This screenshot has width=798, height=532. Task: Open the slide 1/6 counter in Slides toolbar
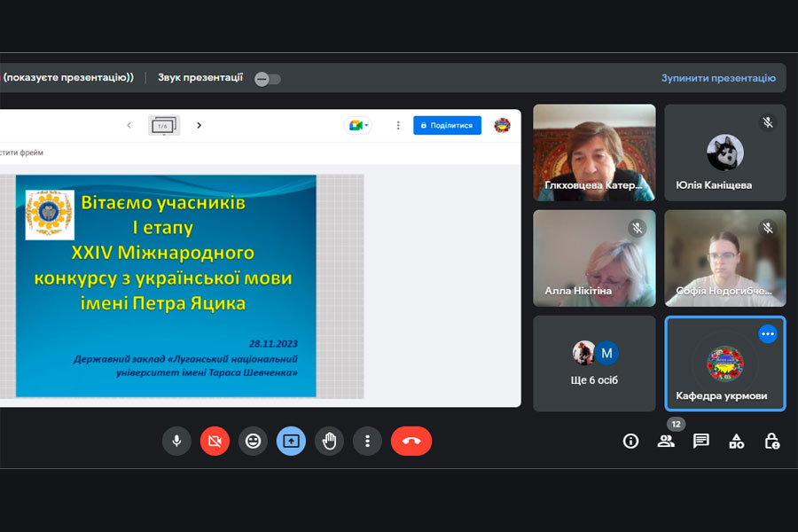coord(163,125)
